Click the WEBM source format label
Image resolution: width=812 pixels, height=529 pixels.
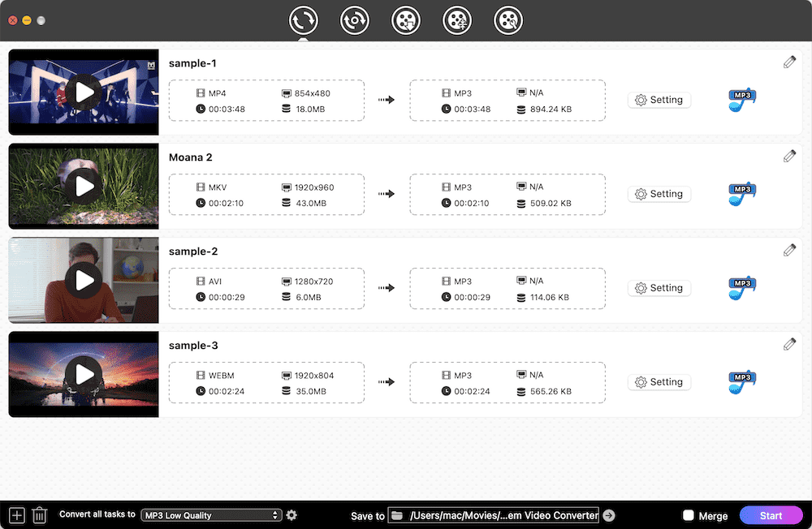(x=221, y=376)
